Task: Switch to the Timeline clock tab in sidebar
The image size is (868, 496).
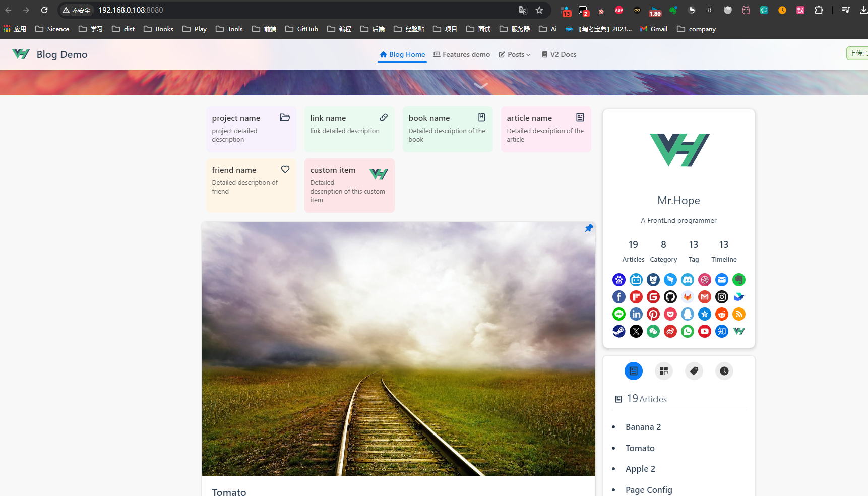Action: (x=724, y=371)
